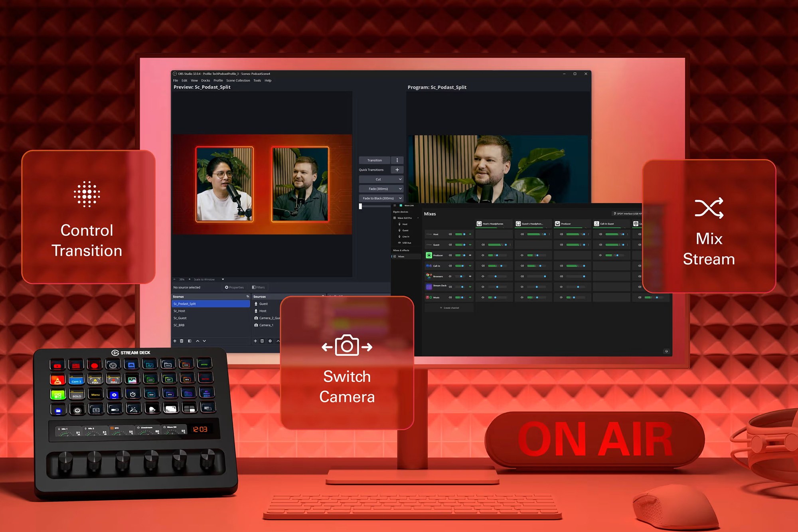
Task: Open source properties gear in the Sources panel
Action: click(x=270, y=341)
